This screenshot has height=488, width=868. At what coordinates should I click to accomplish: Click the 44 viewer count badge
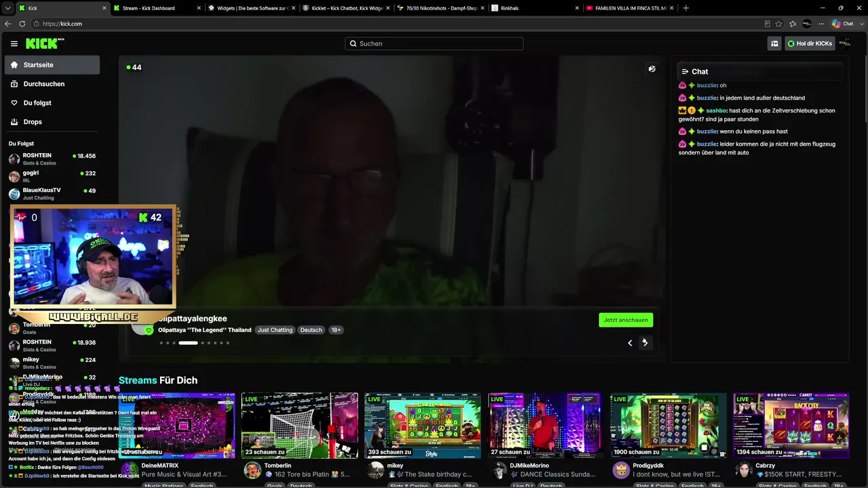tap(134, 68)
